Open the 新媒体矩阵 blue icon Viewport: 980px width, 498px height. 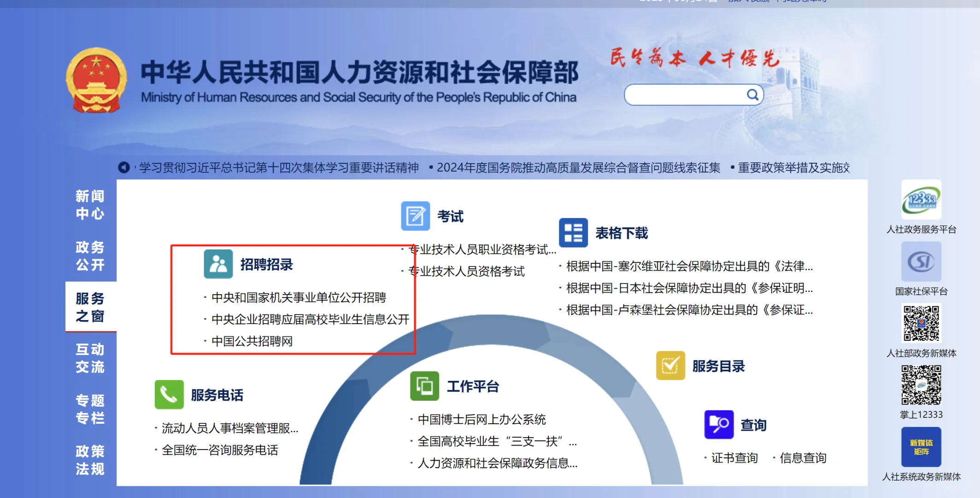point(921,447)
